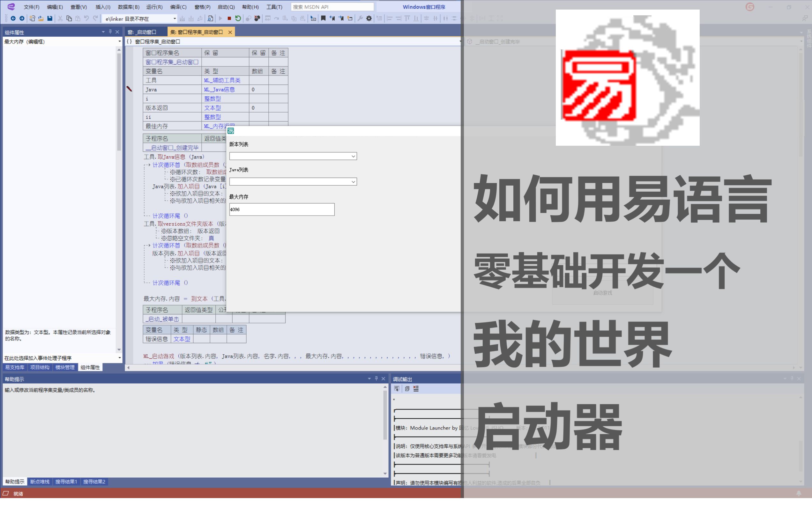
Task: Switch to the 搜寻结果2 tab
Action: pyautogui.click(x=94, y=481)
